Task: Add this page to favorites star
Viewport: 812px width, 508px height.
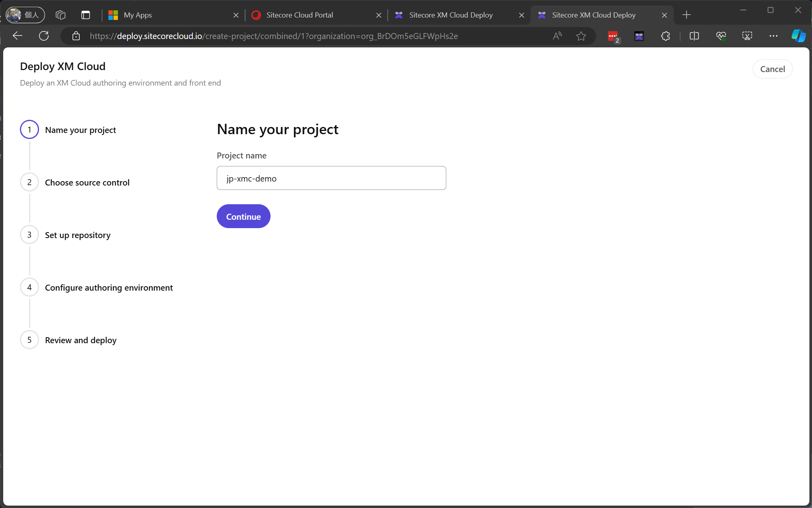Action: [x=581, y=36]
